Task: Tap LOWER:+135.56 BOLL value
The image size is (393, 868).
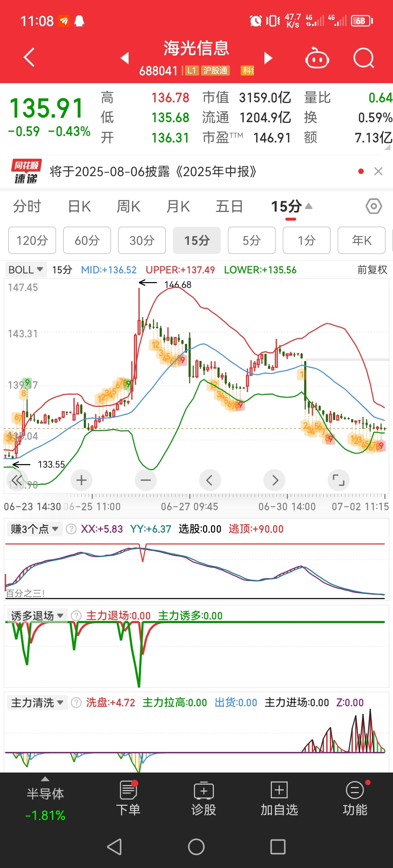Action: pos(260,270)
